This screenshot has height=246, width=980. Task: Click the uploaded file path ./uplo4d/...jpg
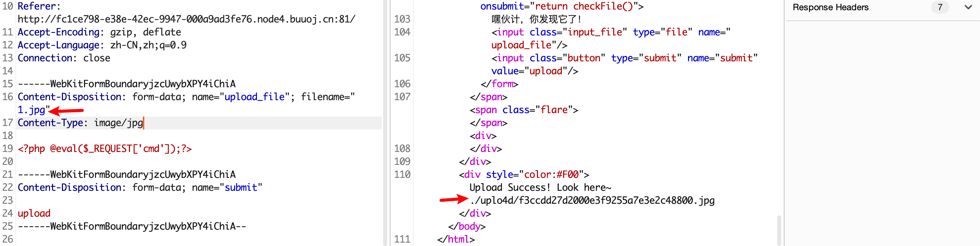(x=592, y=200)
